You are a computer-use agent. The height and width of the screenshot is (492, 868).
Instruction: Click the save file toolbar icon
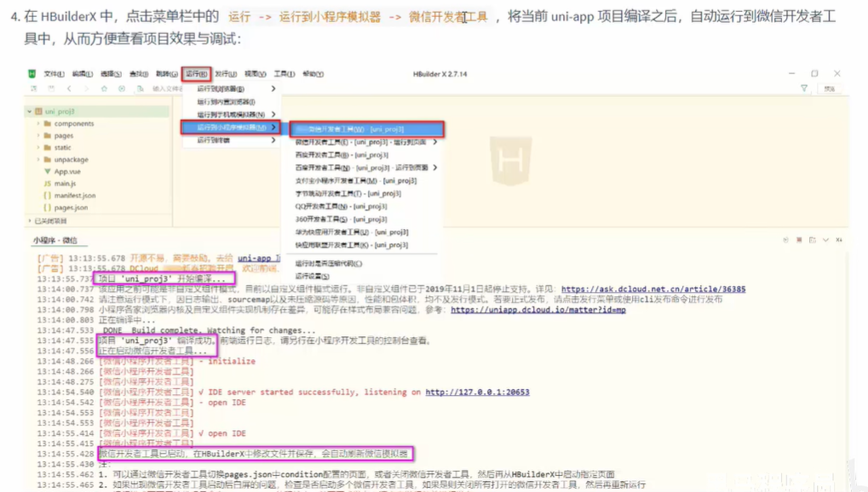pyautogui.click(x=51, y=89)
